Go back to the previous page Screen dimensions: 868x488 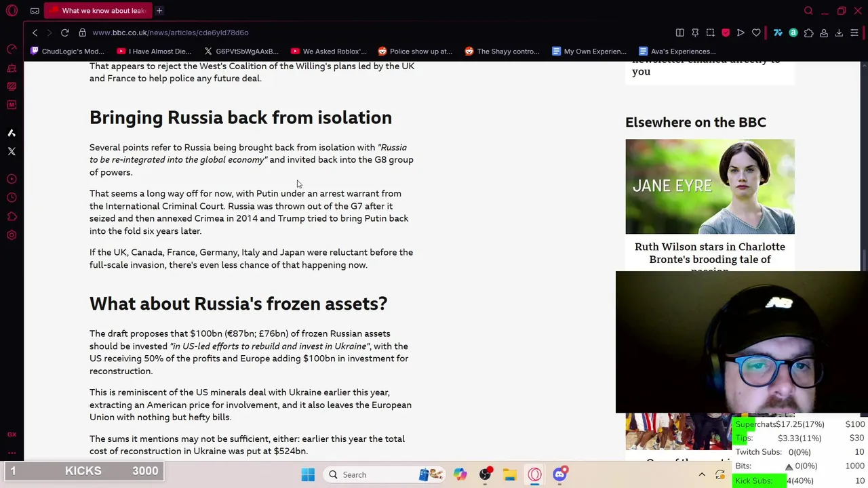tap(35, 33)
